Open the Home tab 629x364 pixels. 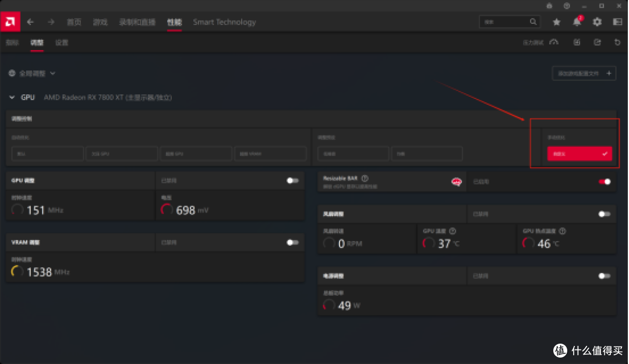click(x=74, y=22)
